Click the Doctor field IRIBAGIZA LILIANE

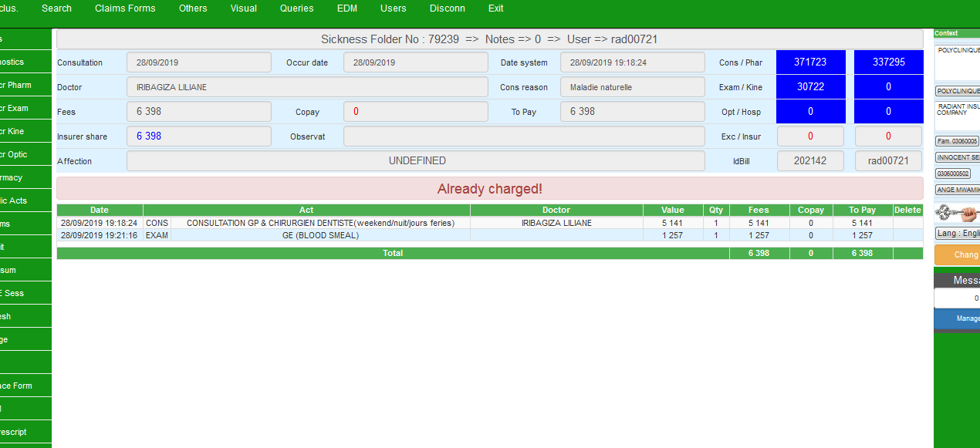point(307,87)
